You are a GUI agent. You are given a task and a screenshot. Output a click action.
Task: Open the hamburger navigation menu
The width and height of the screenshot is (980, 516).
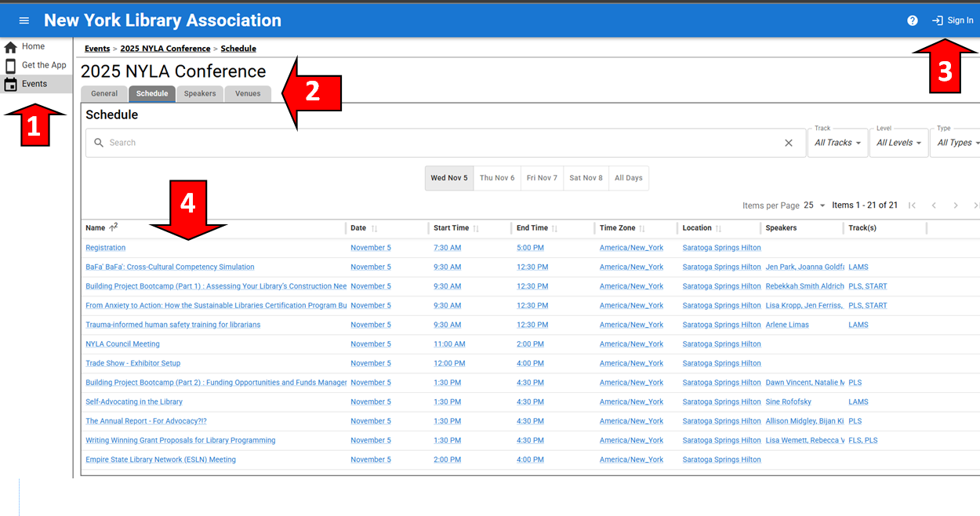coord(24,20)
